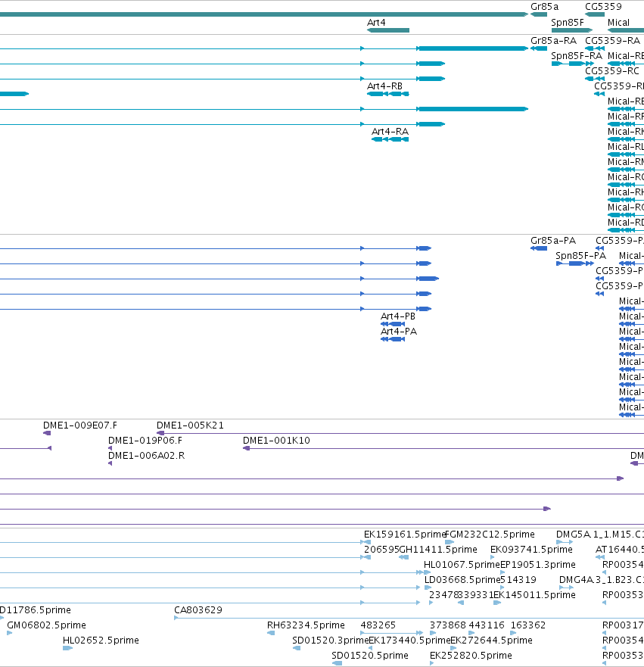This screenshot has width=644, height=667.
Task: Open the DME1-019P06.F BAC end label
Action: (145, 441)
